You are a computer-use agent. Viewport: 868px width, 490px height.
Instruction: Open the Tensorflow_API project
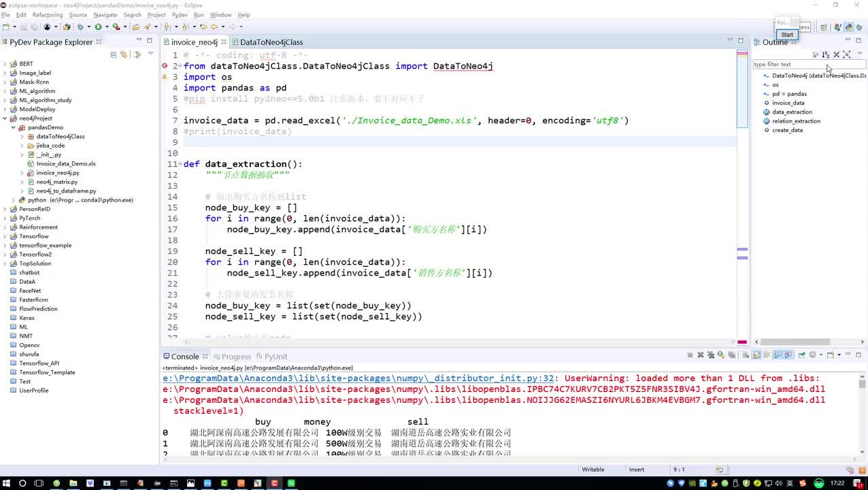point(39,363)
